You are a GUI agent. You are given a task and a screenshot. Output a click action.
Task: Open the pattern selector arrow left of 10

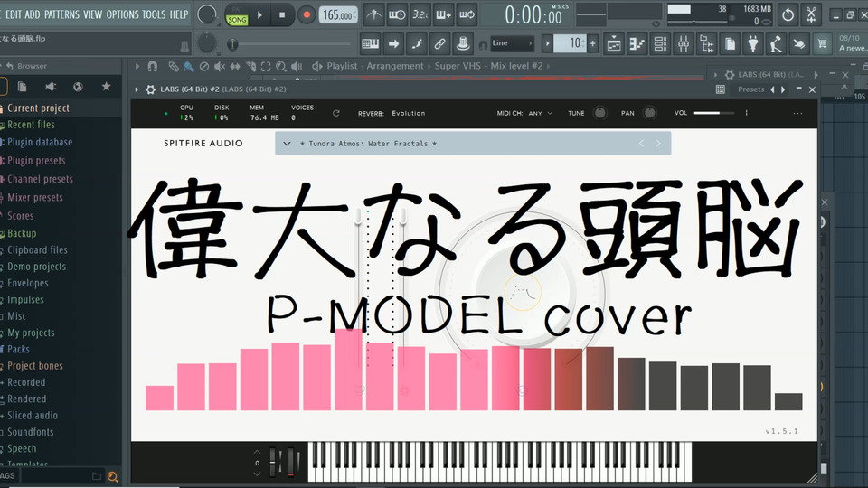pyautogui.click(x=547, y=43)
